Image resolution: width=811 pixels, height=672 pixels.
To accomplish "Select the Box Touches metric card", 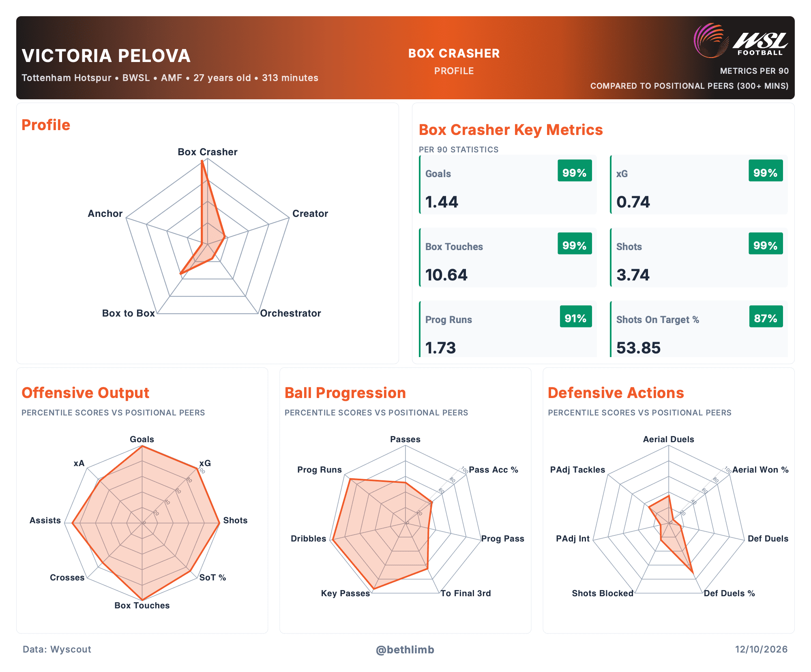I will click(508, 257).
